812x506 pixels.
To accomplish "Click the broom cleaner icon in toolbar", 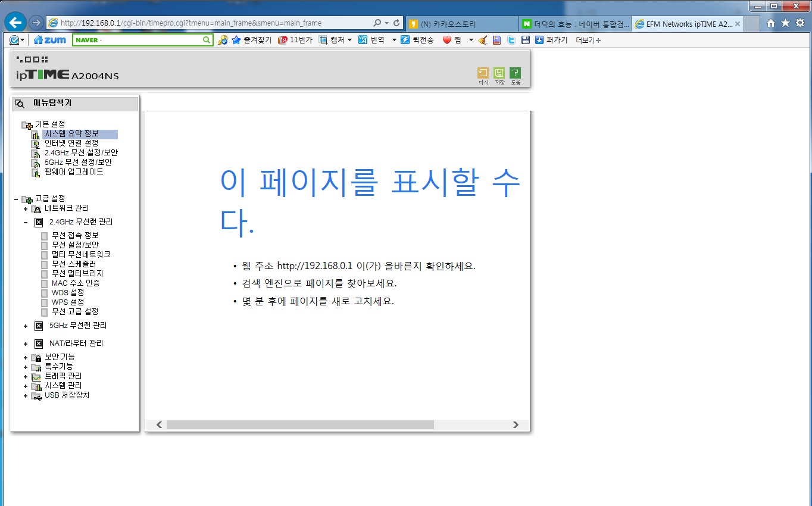I will tap(482, 40).
